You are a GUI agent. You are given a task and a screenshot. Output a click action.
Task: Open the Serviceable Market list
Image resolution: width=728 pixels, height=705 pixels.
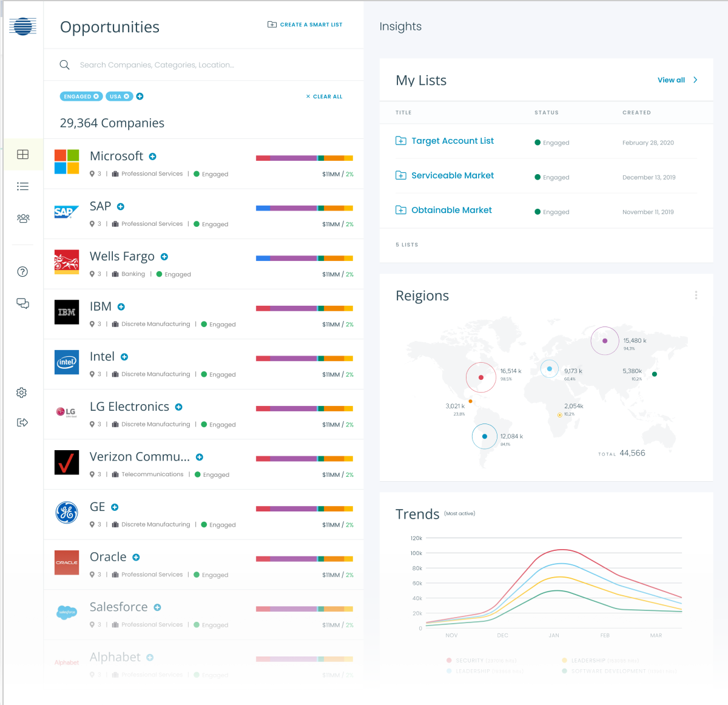tap(452, 175)
